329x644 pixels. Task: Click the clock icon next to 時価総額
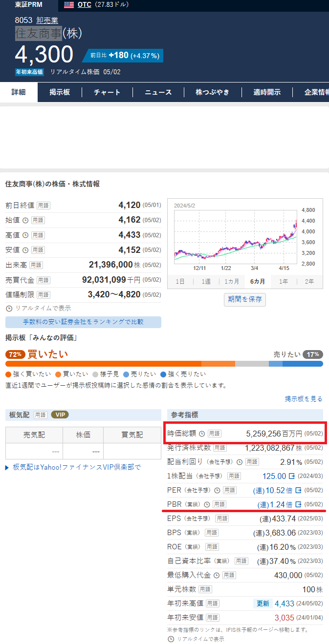202,433
